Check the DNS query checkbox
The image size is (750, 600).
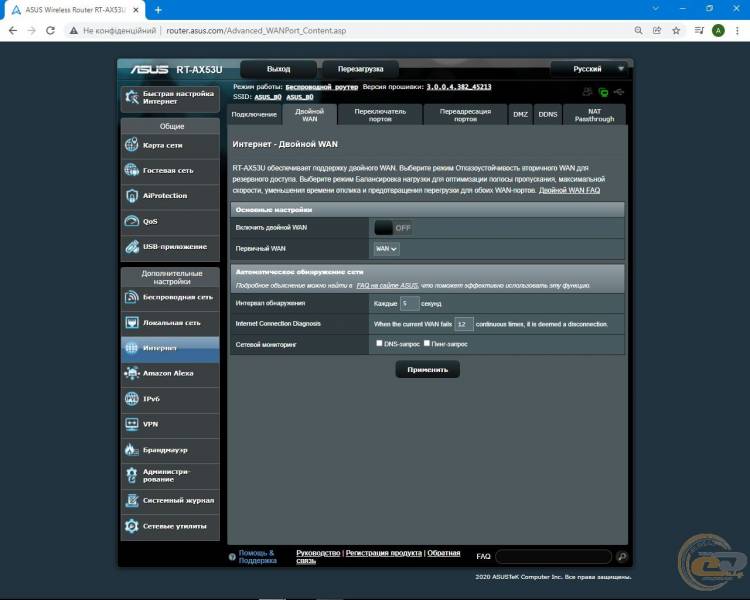(379, 343)
